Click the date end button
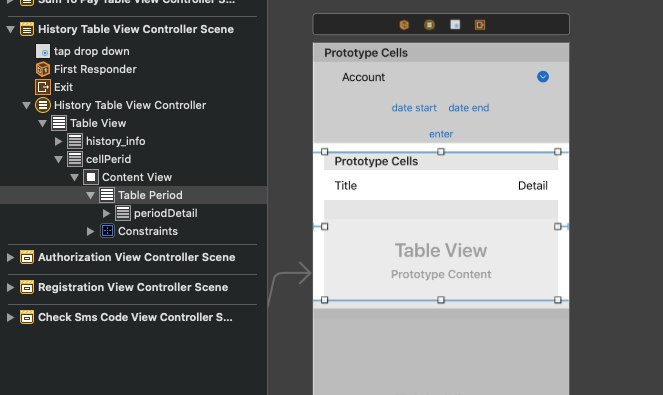 pyautogui.click(x=468, y=108)
